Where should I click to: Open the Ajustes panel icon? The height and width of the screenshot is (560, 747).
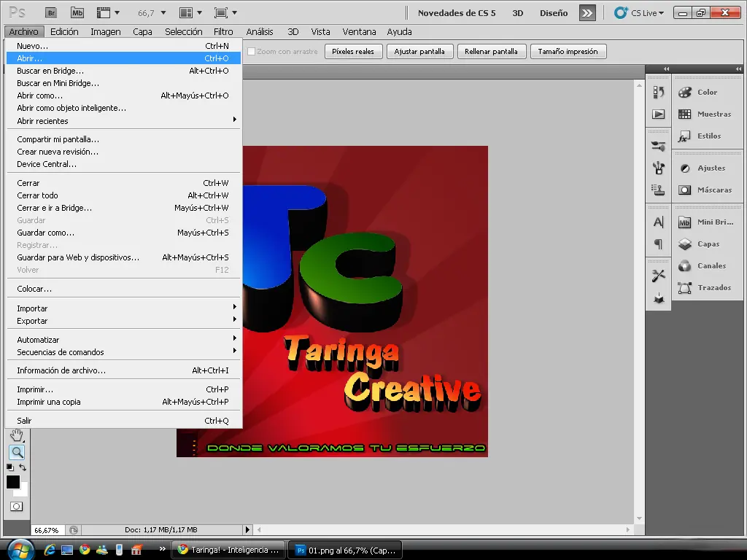[684, 168]
